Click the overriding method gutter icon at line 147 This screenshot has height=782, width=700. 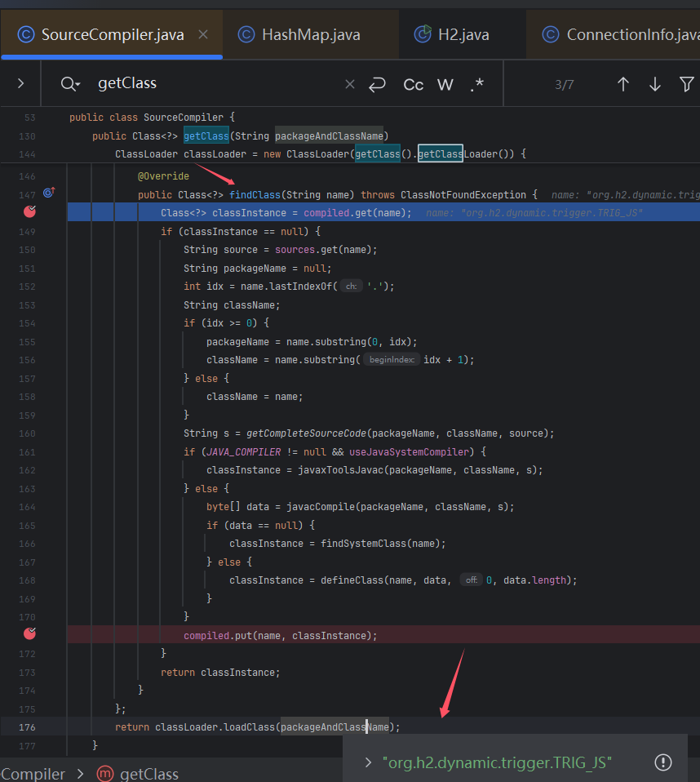49,193
